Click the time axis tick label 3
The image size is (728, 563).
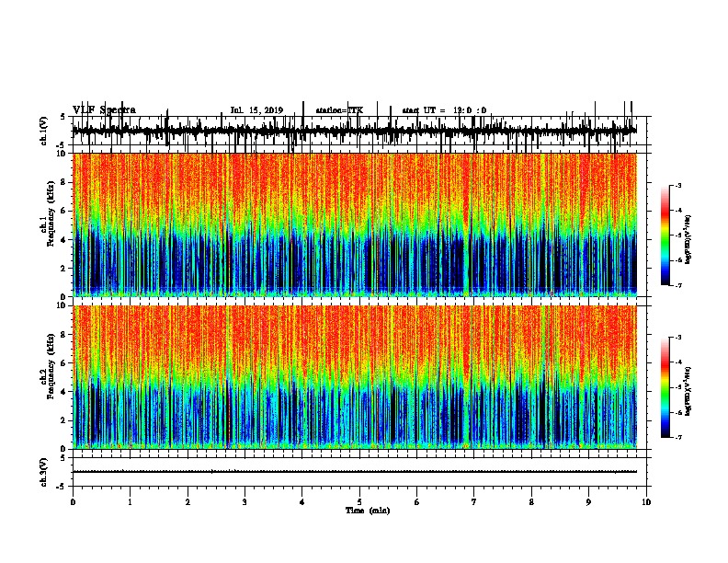(x=245, y=502)
